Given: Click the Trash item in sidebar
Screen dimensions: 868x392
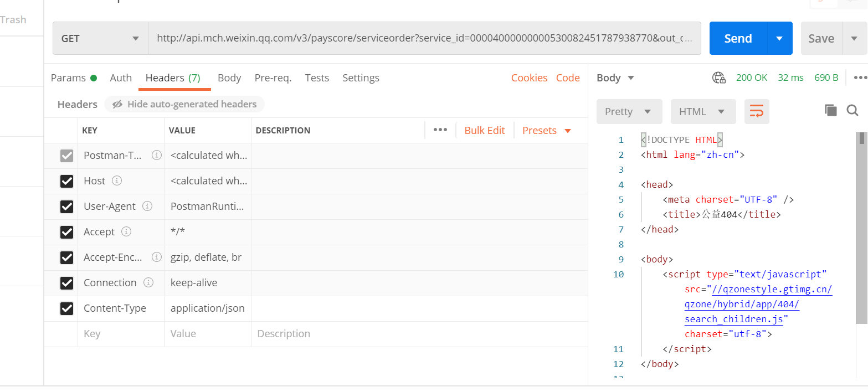Looking at the screenshot, I should pos(13,20).
